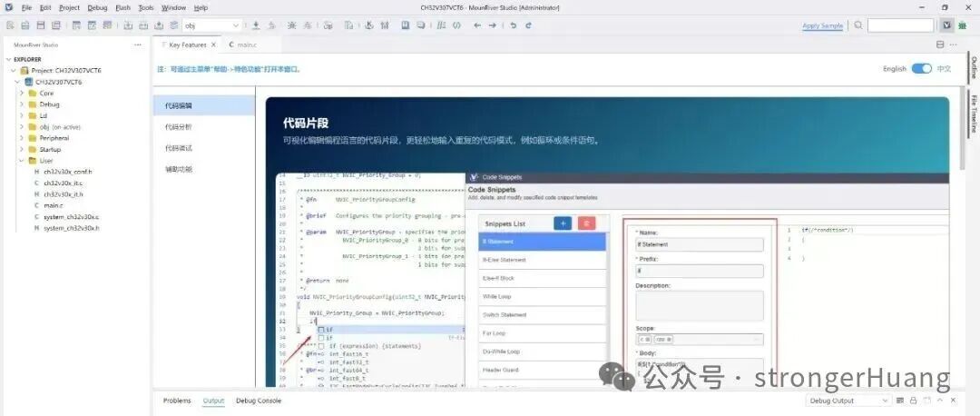Open the Window menu
The image size is (980, 416).
[x=173, y=7]
